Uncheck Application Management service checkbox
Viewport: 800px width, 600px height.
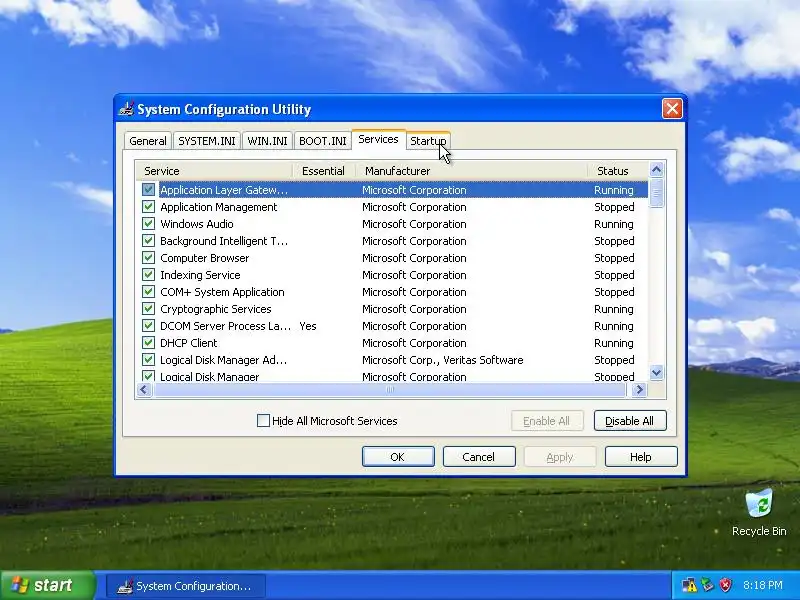(148, 207)
